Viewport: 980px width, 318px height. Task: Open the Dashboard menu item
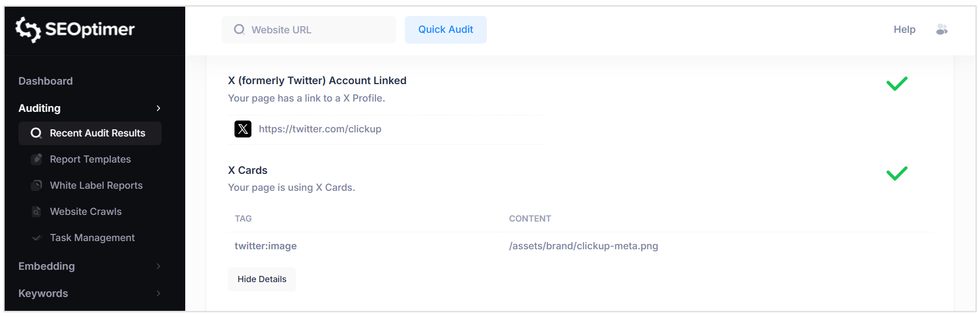point(45,81)
